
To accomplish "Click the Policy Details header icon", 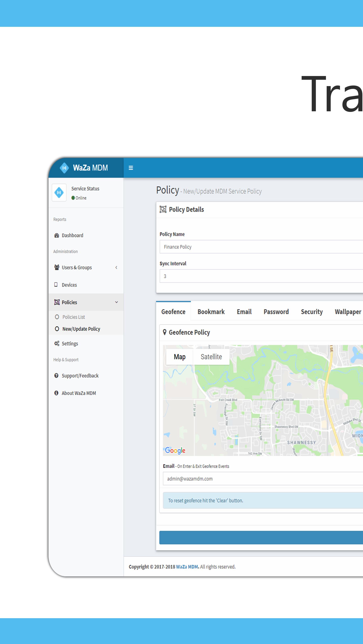I will point(163,209).
